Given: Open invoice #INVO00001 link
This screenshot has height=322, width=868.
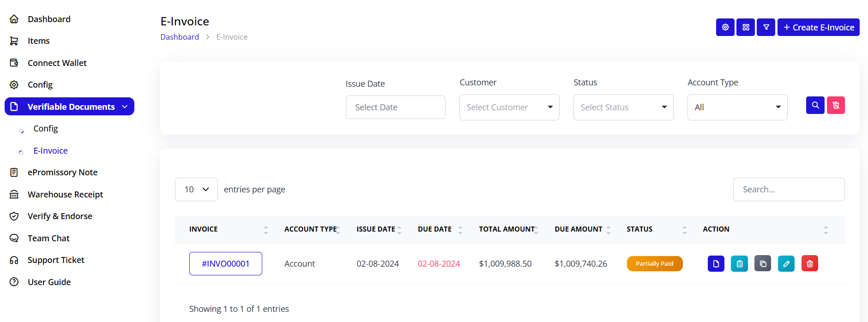Looking at the screenshot, I should (x=225, y=263).
